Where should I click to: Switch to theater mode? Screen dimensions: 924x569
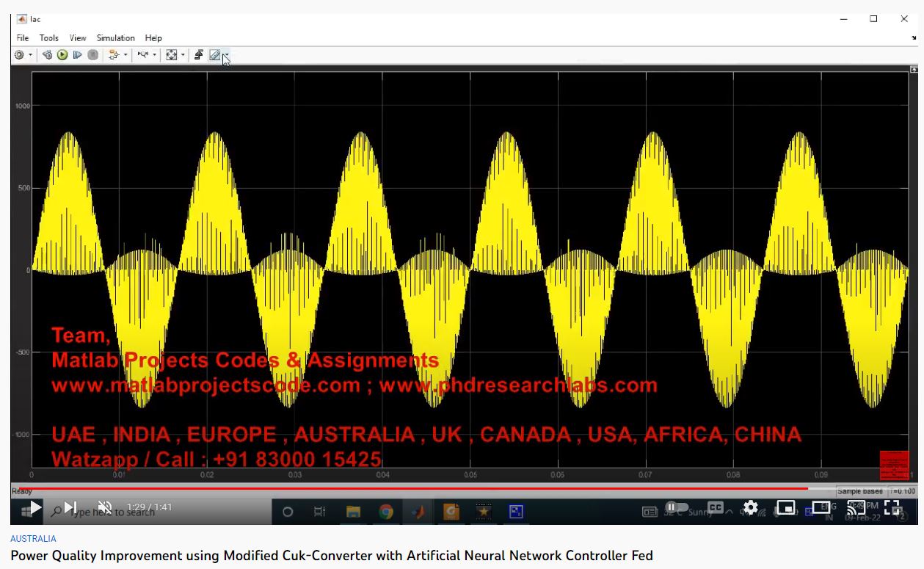click(x=821, y=507)
